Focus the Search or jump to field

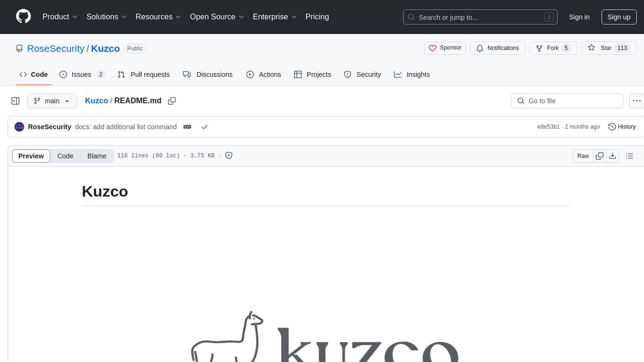[480, 17]
